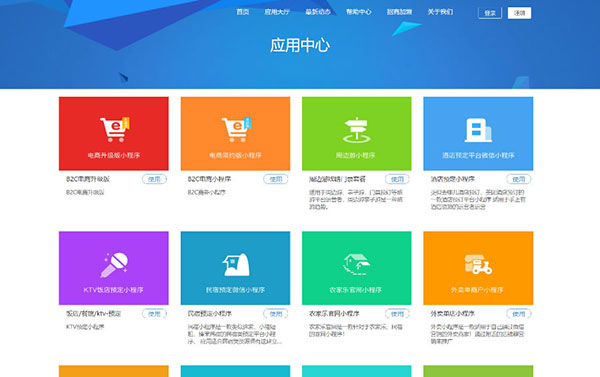Click the 电商简约版小程序 label on orange tile
Image resolution: width=600 pixels, height=377 pixels.
235,155
